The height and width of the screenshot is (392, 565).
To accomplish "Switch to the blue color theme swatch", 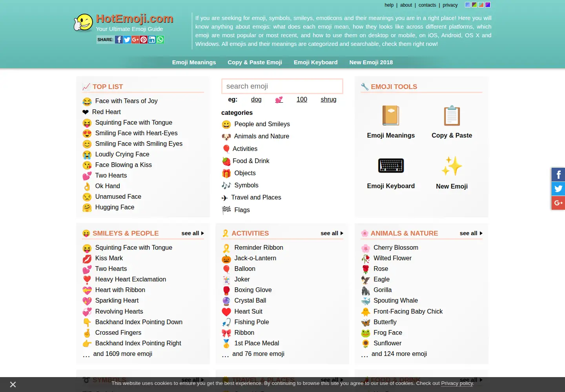I will (x=468, y=5).
